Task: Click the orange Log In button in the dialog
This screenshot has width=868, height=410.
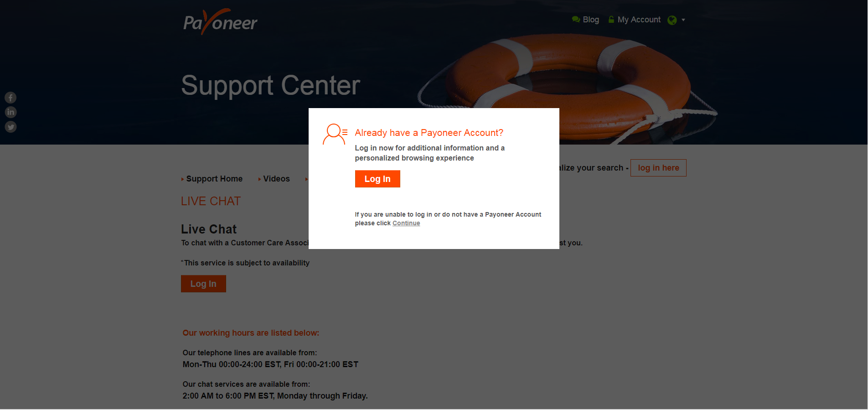Action: [x=377, y=179]
